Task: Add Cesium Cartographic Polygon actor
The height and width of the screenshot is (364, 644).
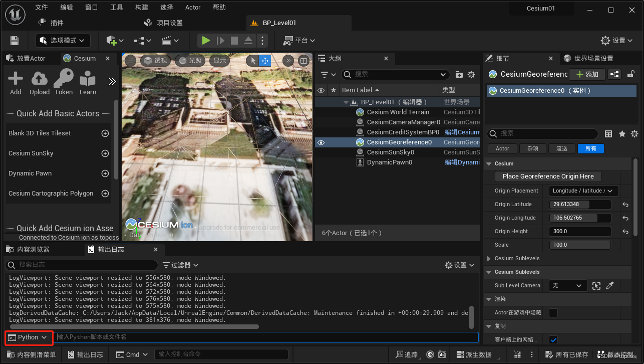Action: click(105, 194)
